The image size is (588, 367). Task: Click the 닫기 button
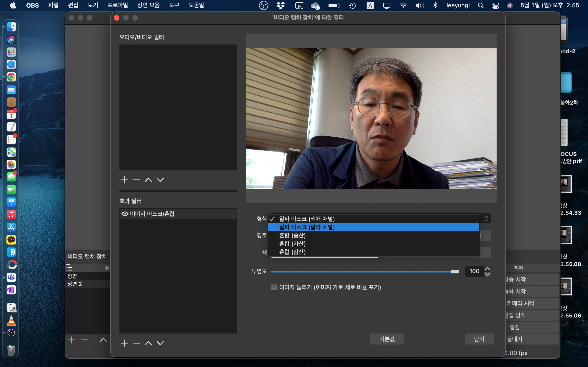coord(479,339)
